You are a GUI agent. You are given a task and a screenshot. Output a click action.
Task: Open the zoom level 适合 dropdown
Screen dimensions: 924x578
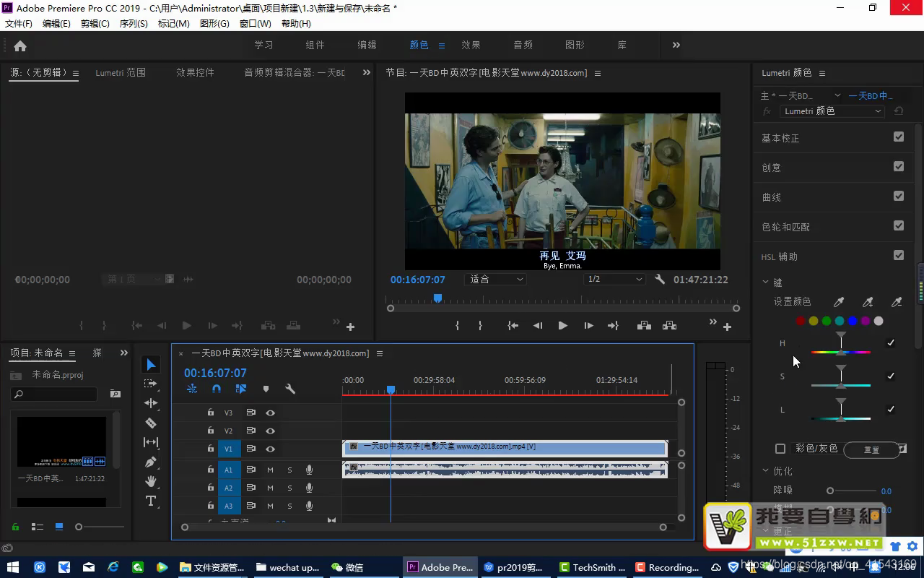click(x=497, y=280)
